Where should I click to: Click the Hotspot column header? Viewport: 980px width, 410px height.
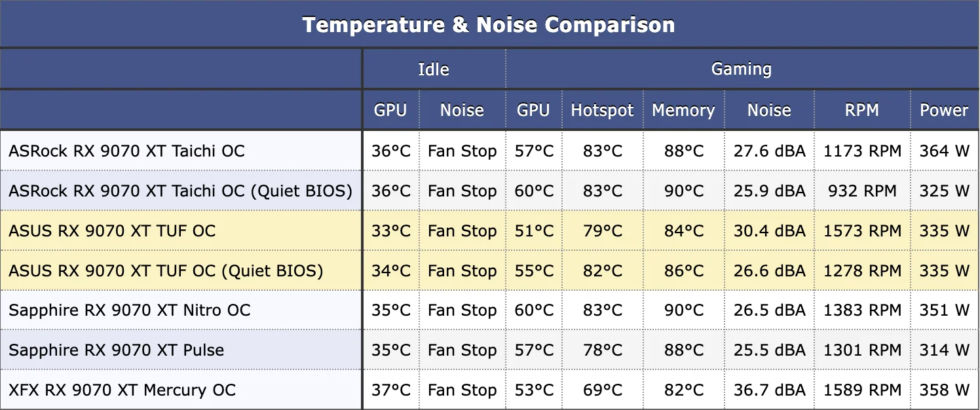(602, 110)
